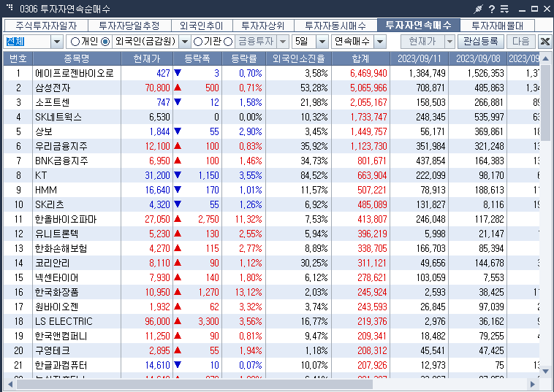The image size is (554, 392).
Task: Click the 2023/09/08 column header
Action: pos(478,58)
